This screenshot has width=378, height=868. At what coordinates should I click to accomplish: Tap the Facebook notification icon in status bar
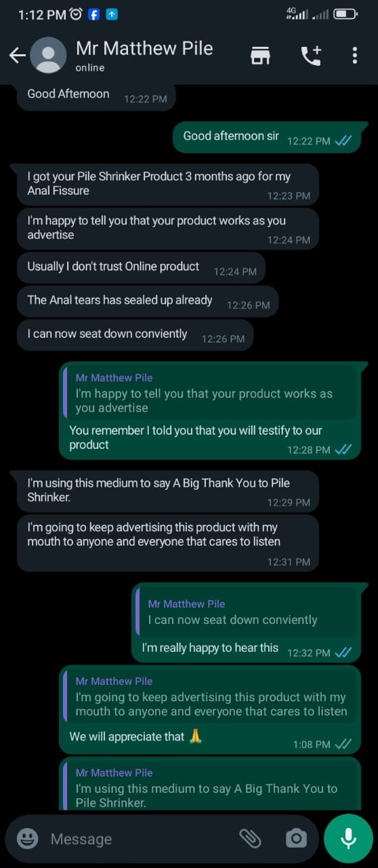pyautogui.click(x=94, y=14)
